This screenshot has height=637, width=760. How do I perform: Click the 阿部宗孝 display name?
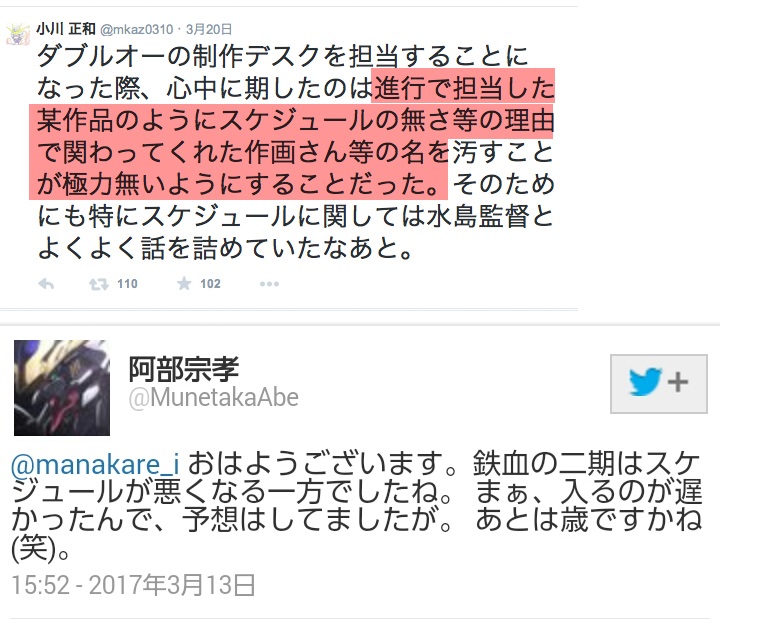[x=184, y=369]
